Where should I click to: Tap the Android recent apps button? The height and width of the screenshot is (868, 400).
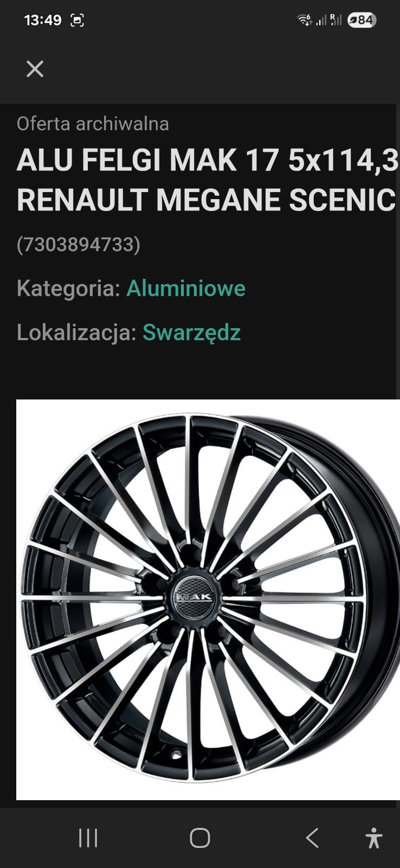88,838
